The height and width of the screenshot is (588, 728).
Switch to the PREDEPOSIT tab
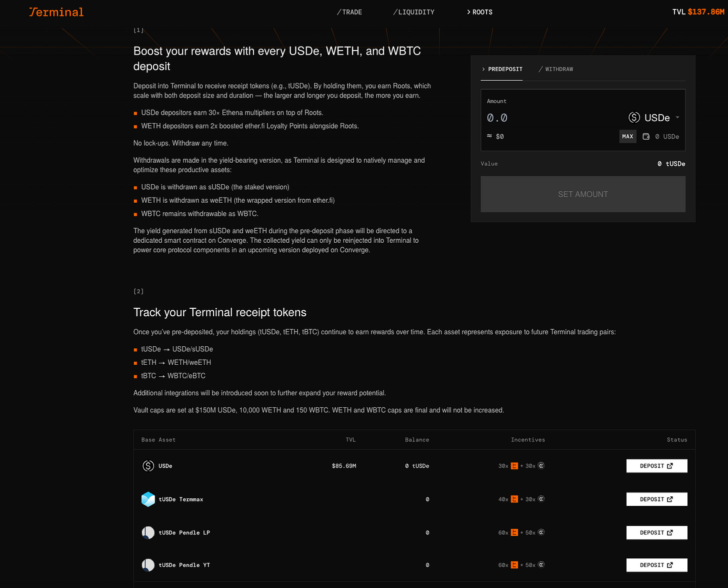[502, 69]
